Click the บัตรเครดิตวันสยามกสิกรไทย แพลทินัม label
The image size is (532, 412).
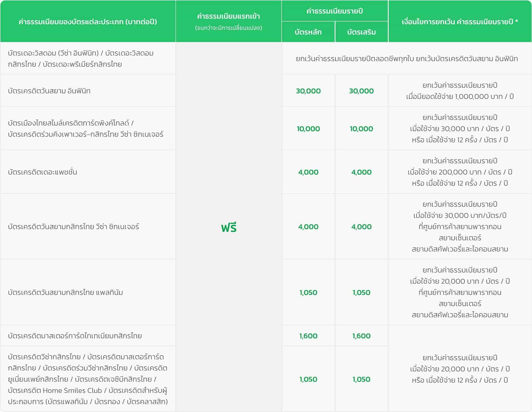tap(66, 292)
